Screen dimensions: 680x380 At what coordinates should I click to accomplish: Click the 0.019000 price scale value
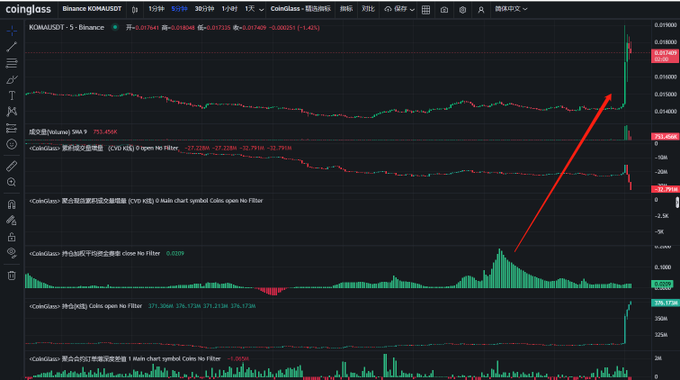click(665, 25)
